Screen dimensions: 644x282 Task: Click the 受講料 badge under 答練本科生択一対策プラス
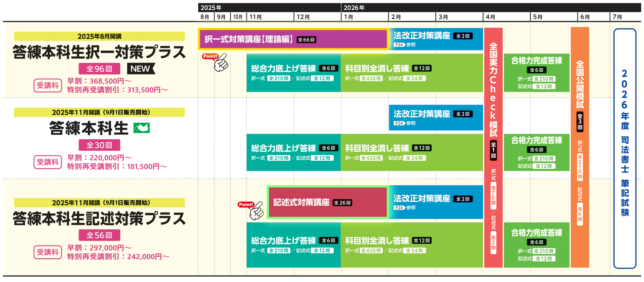tap(48, 85)
